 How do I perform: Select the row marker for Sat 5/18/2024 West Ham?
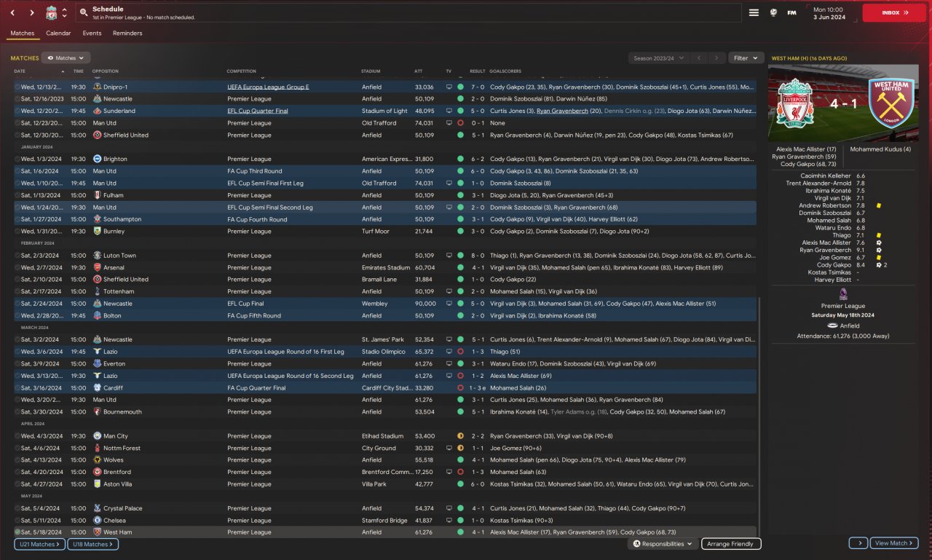coord(17,532)
